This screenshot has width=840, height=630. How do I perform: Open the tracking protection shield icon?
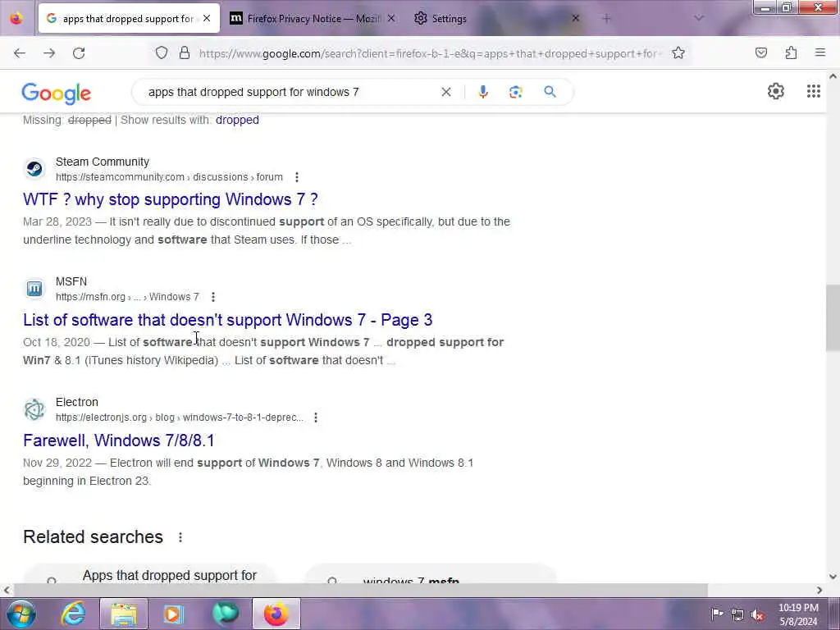coord(162,53)
